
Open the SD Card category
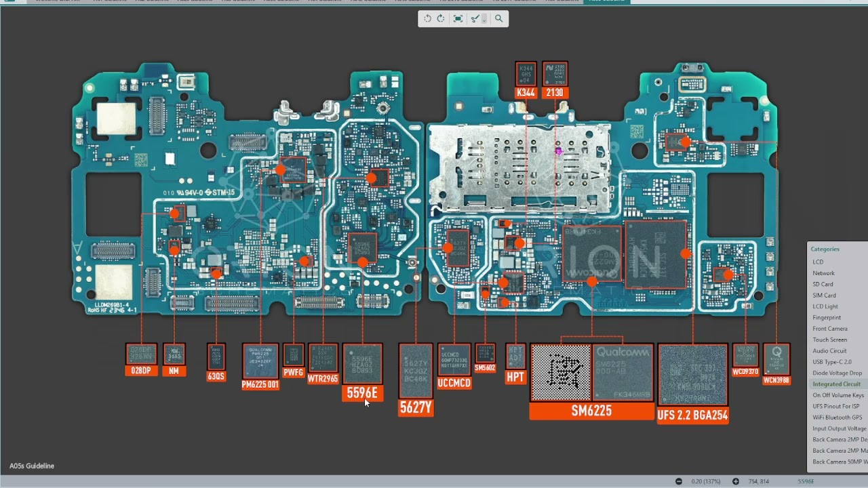click(823, 284)
